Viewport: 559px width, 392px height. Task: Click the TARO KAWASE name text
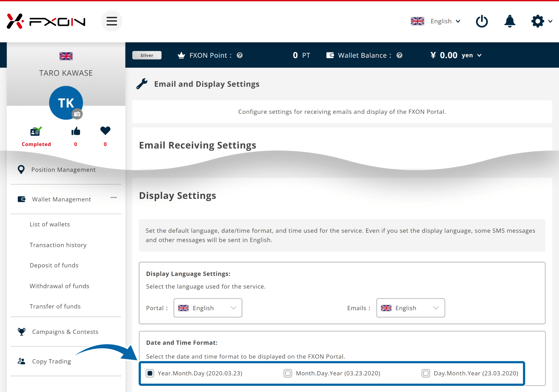tap(66, 73)
